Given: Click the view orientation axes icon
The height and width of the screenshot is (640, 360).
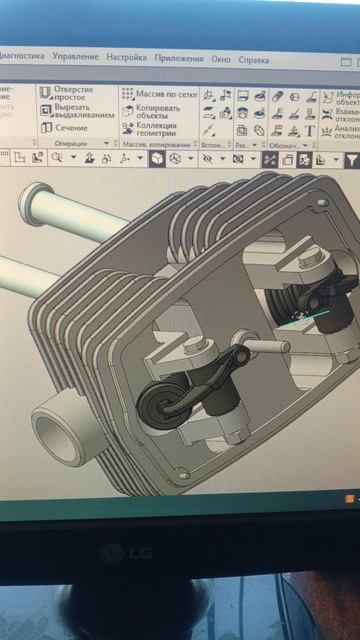Looking at the screenshot, I should (124, 158).
